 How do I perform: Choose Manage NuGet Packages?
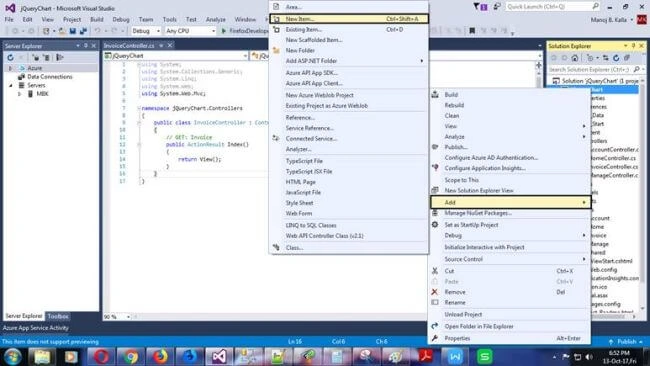pyautogui.click(x=509, y=213)
